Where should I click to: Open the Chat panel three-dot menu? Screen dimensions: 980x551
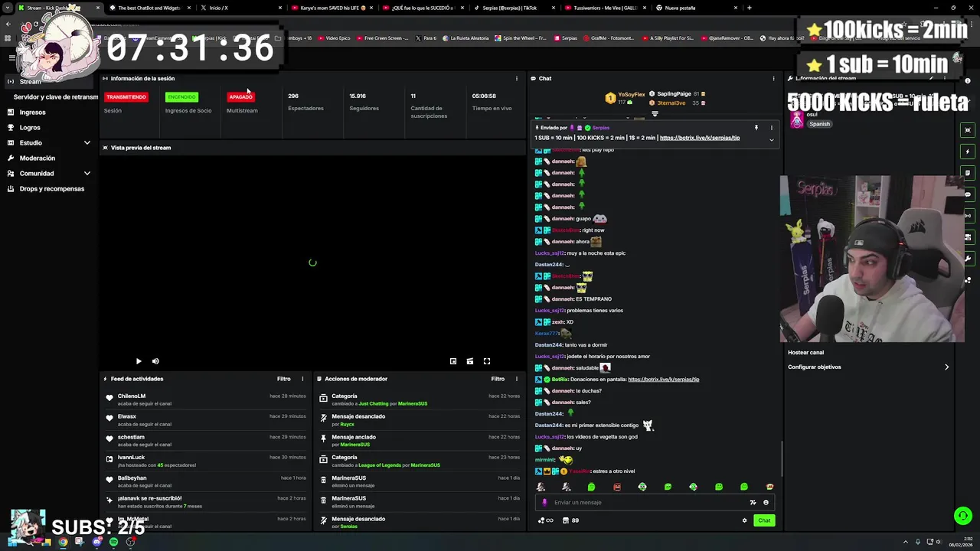[x=773, y=78]
